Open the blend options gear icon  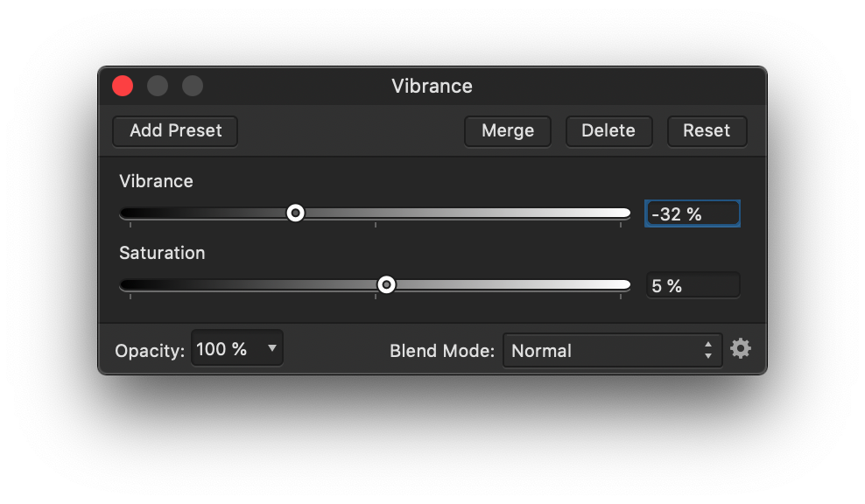tap(741, 349)
